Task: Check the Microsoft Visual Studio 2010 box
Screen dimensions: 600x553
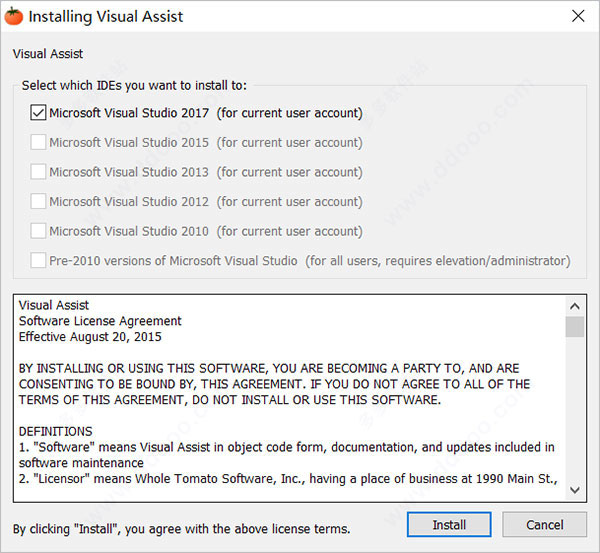Action: pyautogui.click(x=38, y=231)
